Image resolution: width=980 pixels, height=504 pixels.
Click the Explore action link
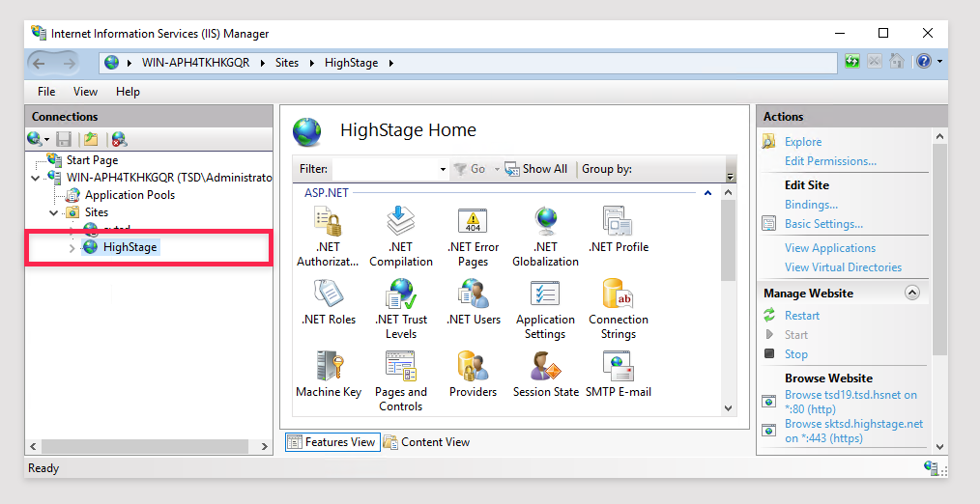point(803,142)
